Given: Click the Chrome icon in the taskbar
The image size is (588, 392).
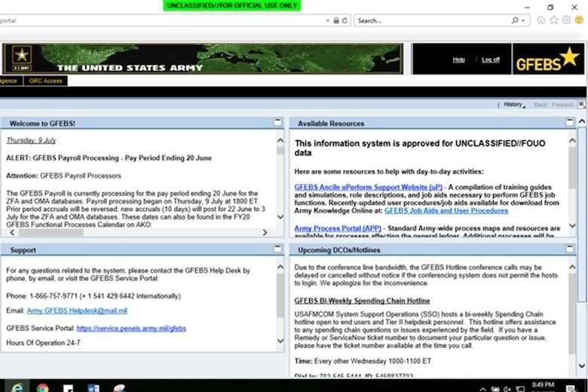Looking at the screenshot, I should 42,387.
